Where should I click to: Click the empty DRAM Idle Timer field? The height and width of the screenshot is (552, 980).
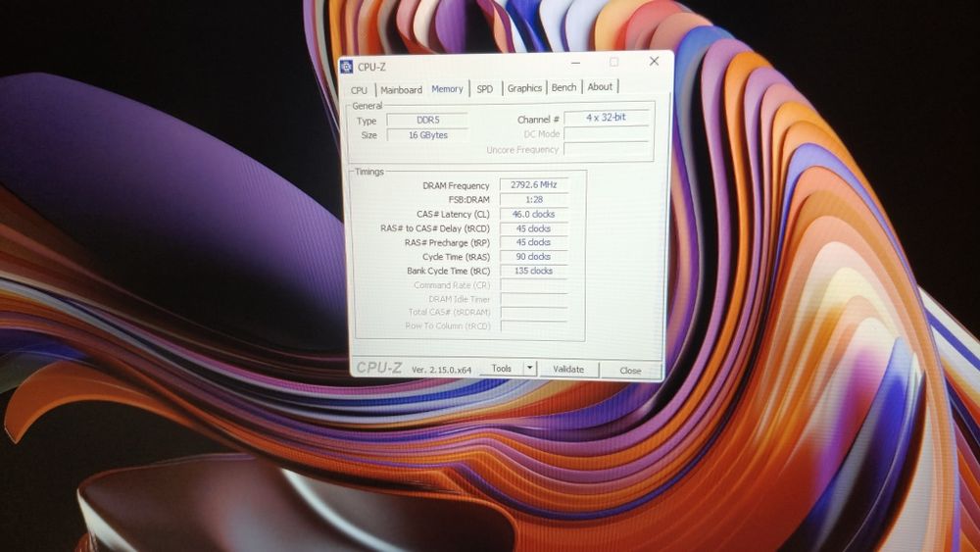(x=533, y=299)
